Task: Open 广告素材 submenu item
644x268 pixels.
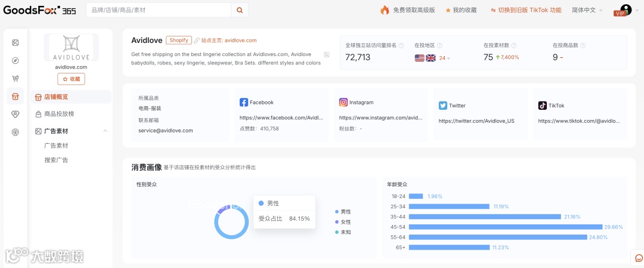Action: (56, 146)
